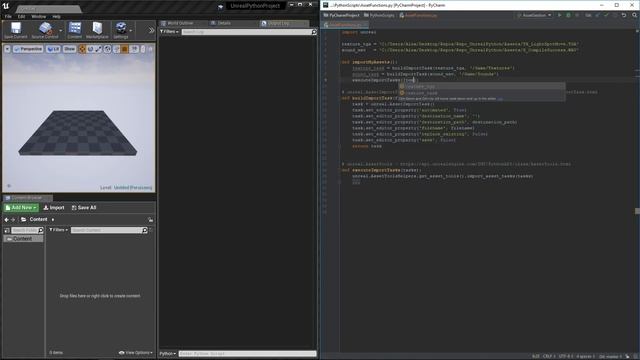The width and height of the screenshot is (640, 360).
Task: Click the Save All button
Action: [x=84, y=207]
